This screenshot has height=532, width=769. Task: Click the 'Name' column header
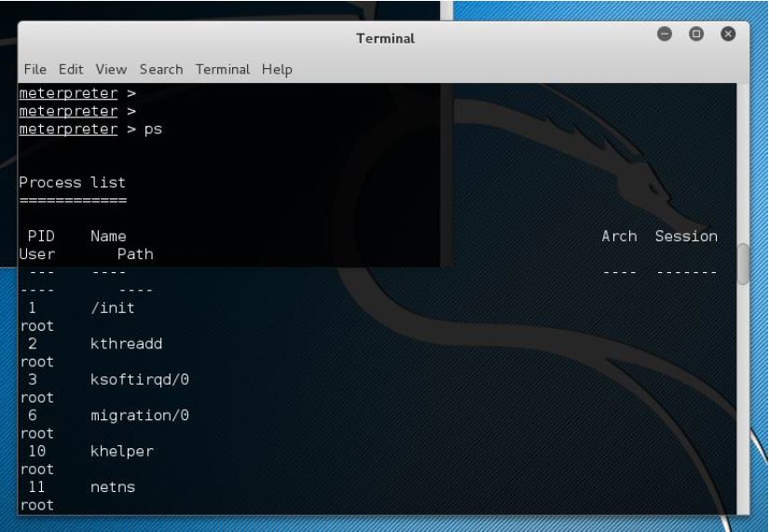coord(108,237)
